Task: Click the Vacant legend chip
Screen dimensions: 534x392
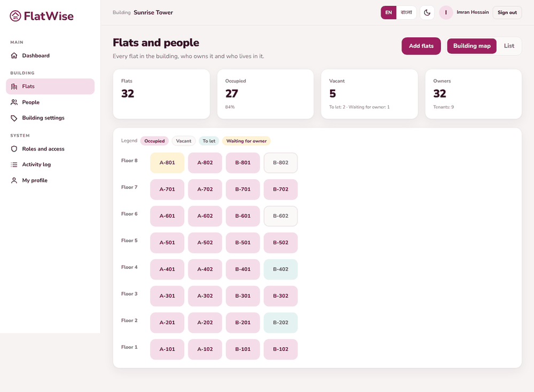Action: (184, 141)
